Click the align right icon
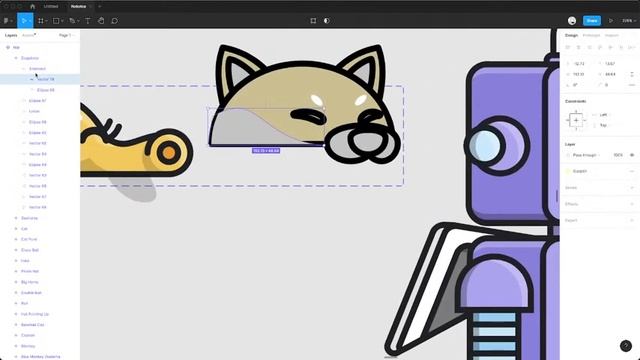This screenshot has width=640, height=360. [x=589, y=48]
